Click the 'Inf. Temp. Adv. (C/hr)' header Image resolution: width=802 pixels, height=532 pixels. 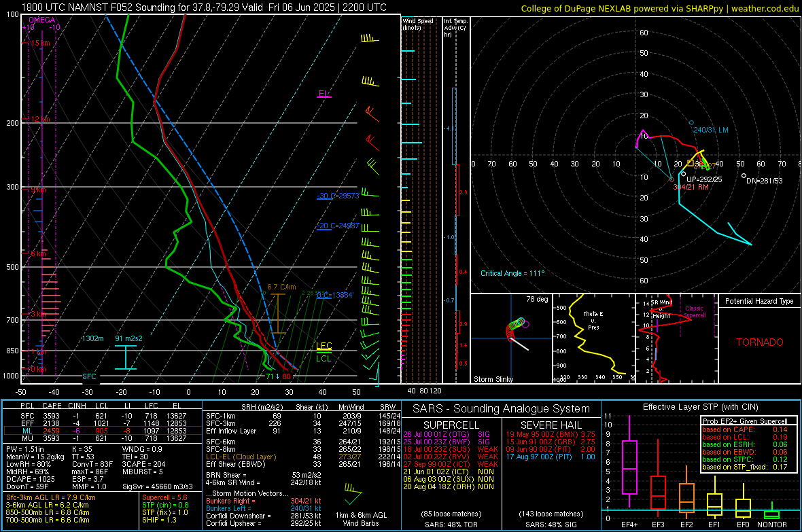point(455,28)
